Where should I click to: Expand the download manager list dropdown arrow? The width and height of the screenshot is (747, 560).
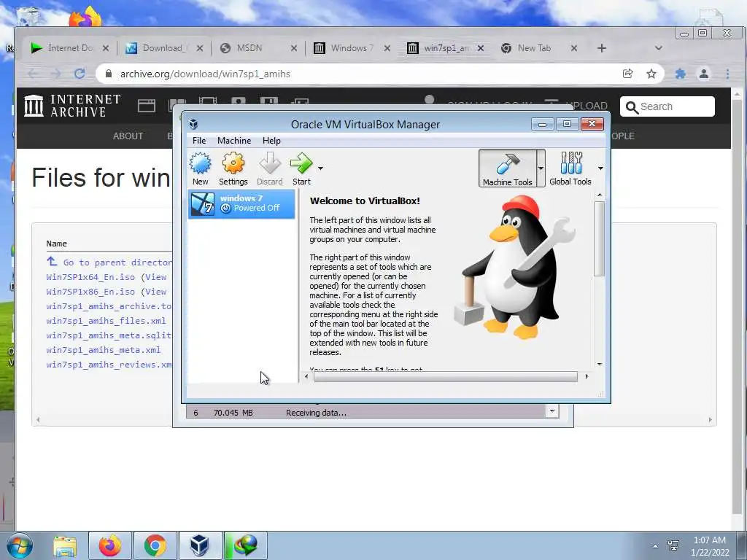[x=551, y=411]
